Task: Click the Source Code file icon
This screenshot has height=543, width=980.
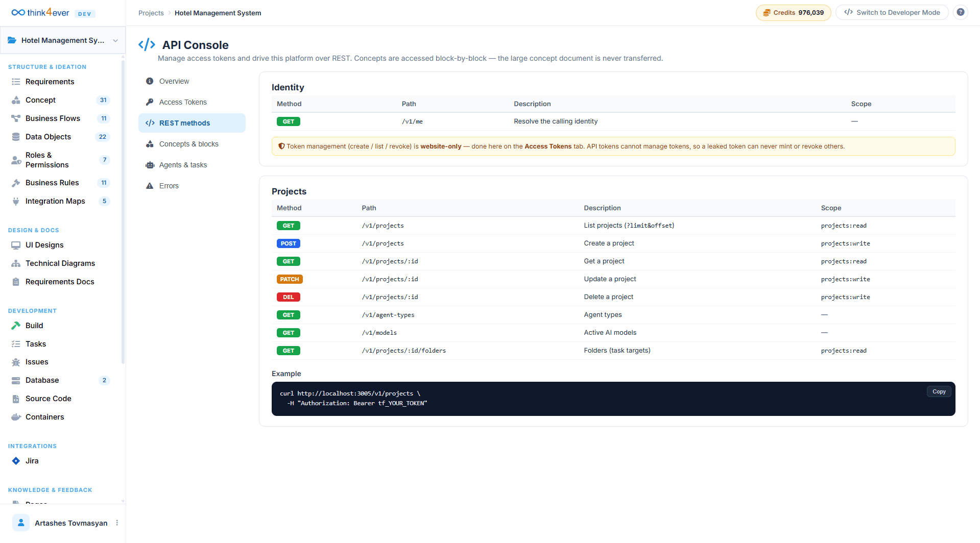Action: pyautogui.click(x=16, y=399)
